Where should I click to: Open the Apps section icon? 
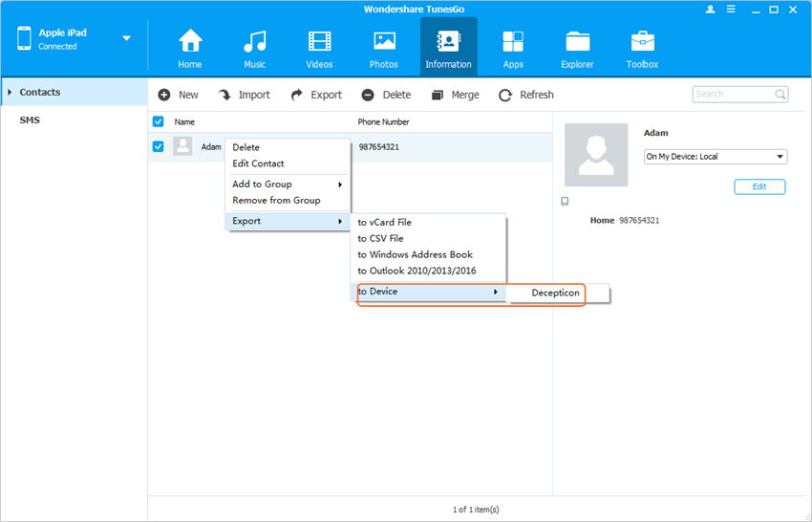(513, 42)
